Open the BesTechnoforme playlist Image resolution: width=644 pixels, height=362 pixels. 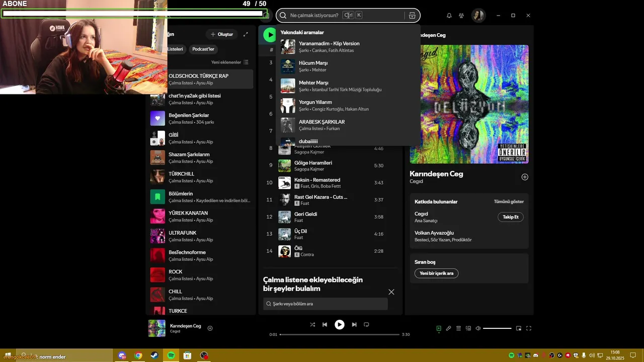[201, 255]
